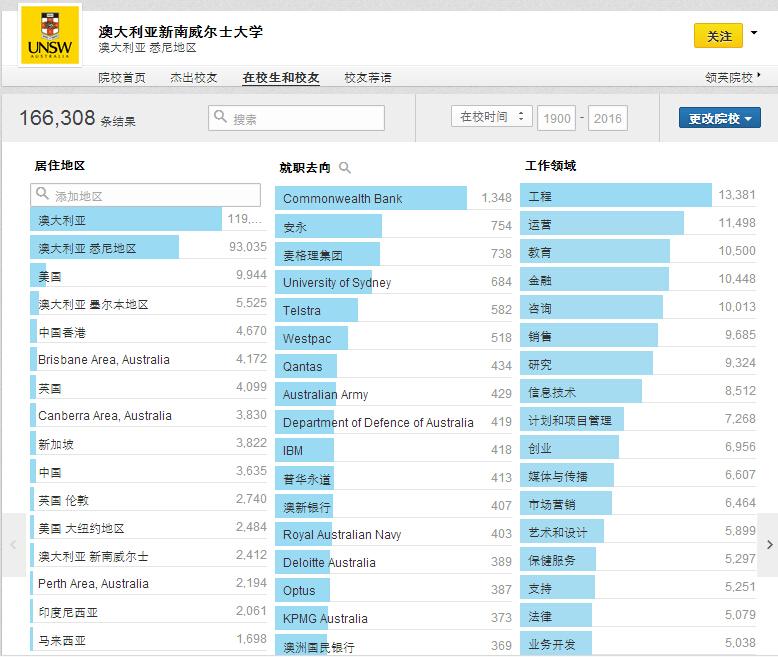778x657 pixels.
Task: Open the 在校时间 dropdown
Action: click(x=491, y=117)
